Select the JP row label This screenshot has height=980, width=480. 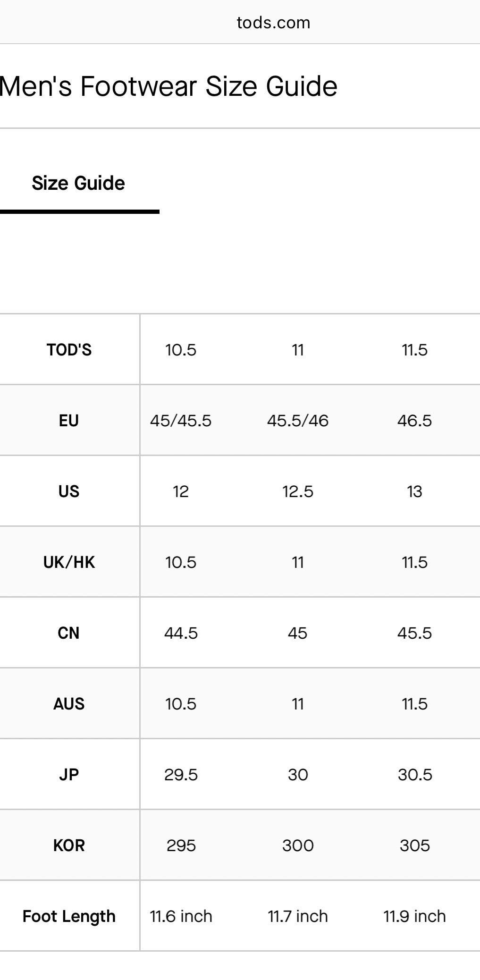(69, 775)
